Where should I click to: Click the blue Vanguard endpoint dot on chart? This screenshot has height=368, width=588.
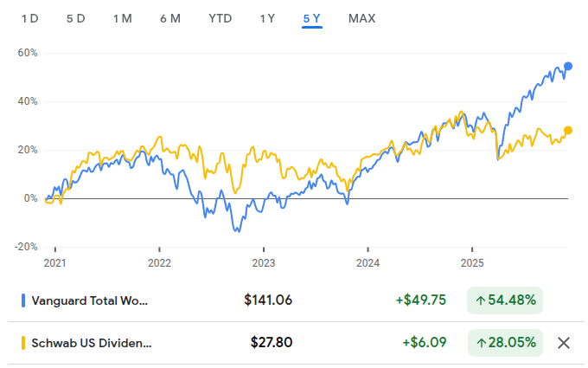(x=568, y=67)
